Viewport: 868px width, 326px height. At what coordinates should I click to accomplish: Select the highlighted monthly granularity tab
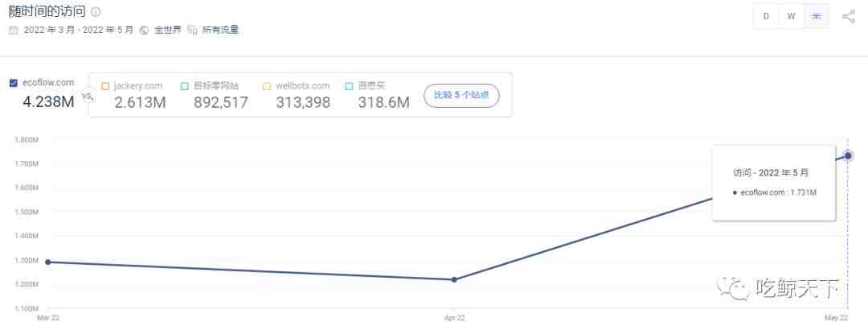[817, 16]
